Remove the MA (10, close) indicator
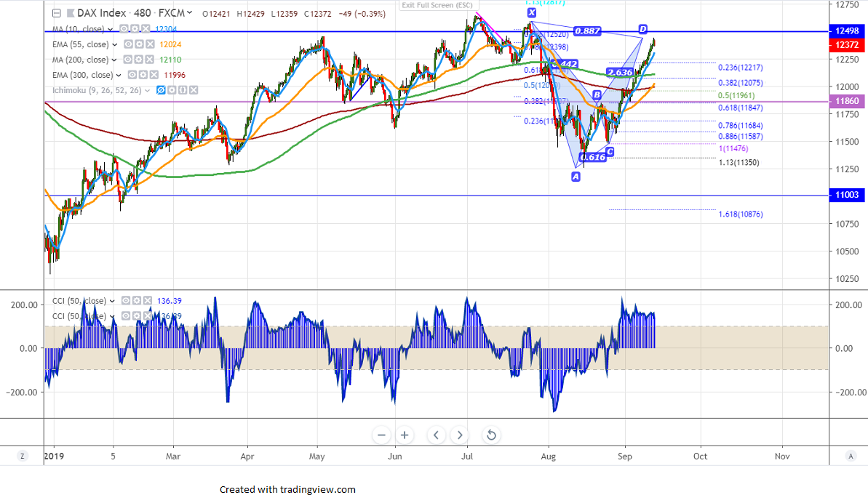Viewport: 868px width, 495px height. (x=145, y=29)
